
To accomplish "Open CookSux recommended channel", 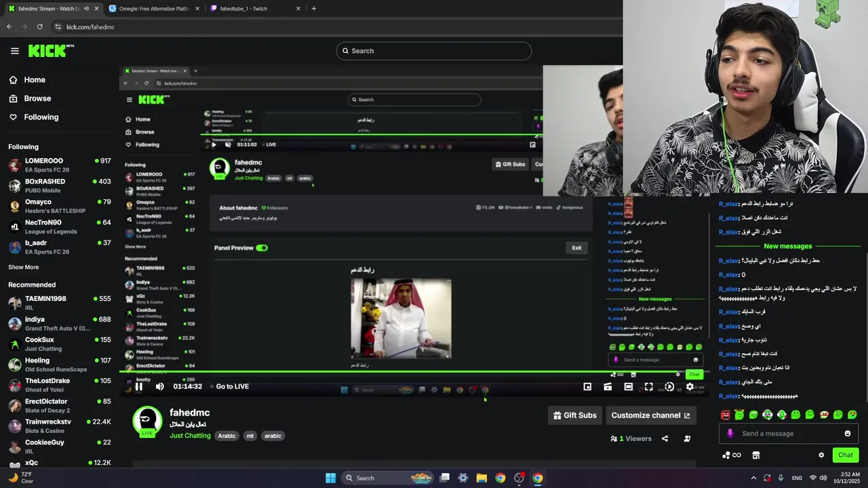I will coord(60,344).
